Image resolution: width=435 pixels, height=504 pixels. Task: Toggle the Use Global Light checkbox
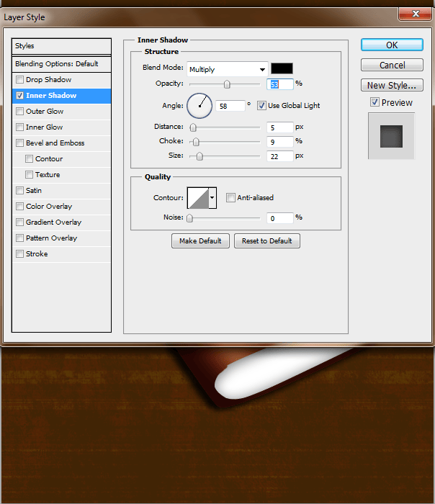click(261, 106)
